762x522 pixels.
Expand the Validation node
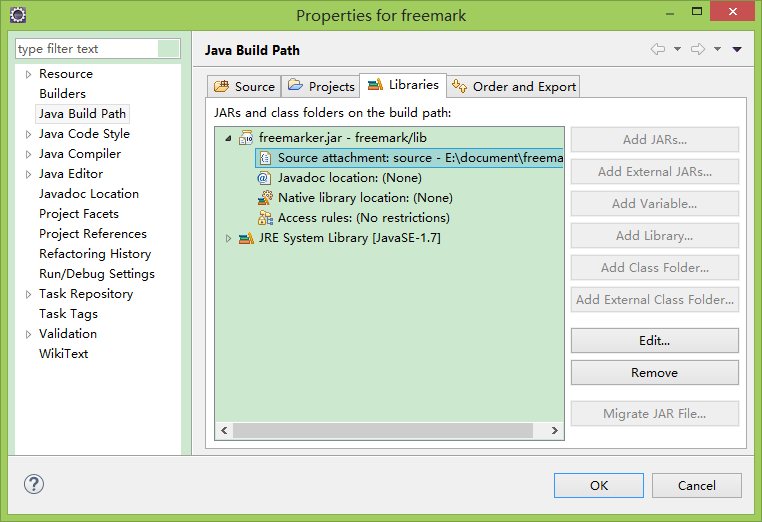28,334
